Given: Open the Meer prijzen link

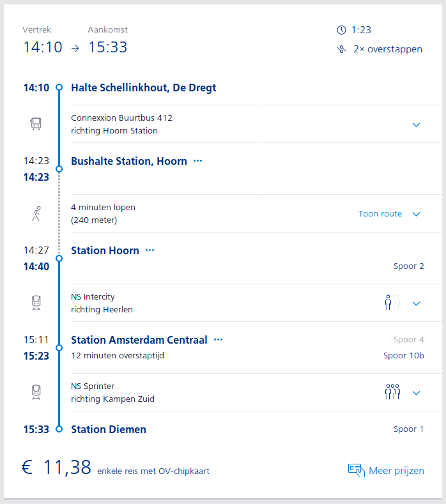Looking at the screenshot, I should pos(396,471).
